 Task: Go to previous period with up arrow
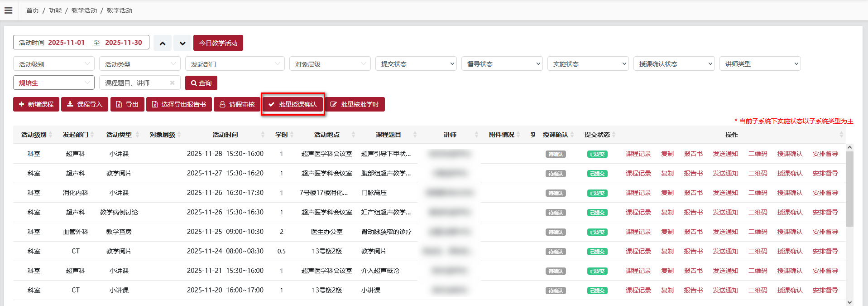point(163,43)
